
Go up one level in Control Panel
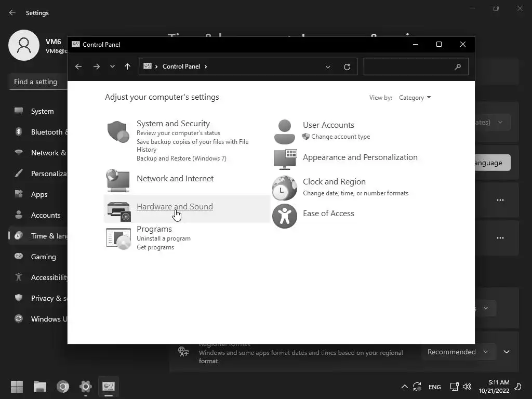click(x=128, y=66)
